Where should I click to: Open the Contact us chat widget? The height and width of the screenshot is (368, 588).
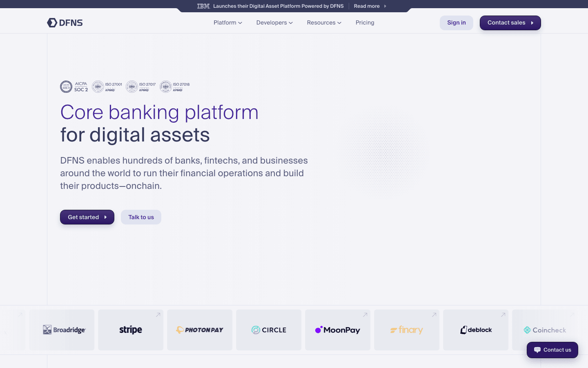(552, 350)
